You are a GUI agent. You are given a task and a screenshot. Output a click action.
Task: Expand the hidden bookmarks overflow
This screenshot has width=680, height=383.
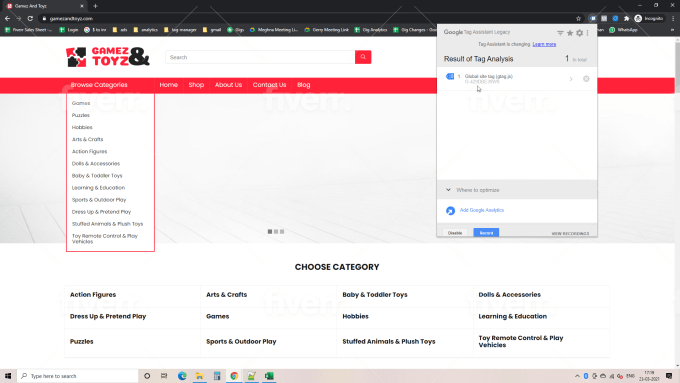coord(673,30)
